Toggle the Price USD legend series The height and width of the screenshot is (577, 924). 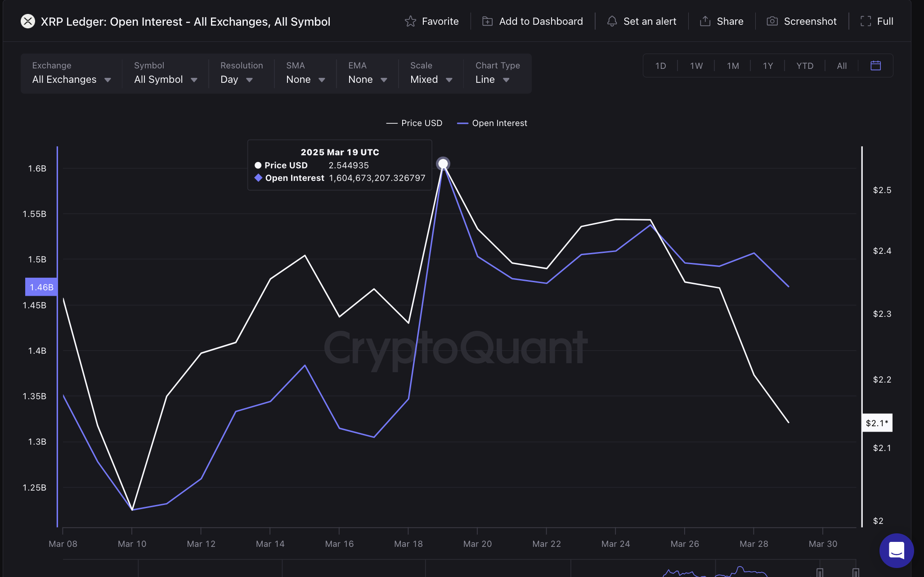[x=414, y=123]
